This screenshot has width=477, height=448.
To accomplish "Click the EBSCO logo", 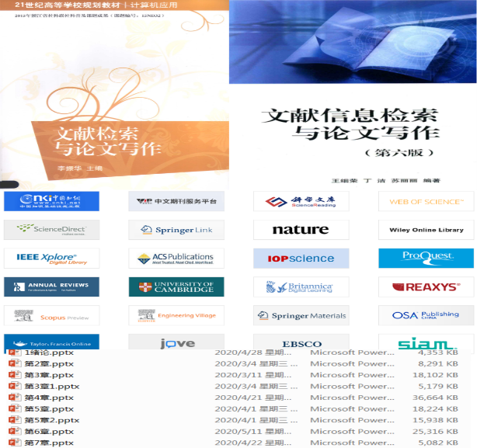I will pos(301,343).
